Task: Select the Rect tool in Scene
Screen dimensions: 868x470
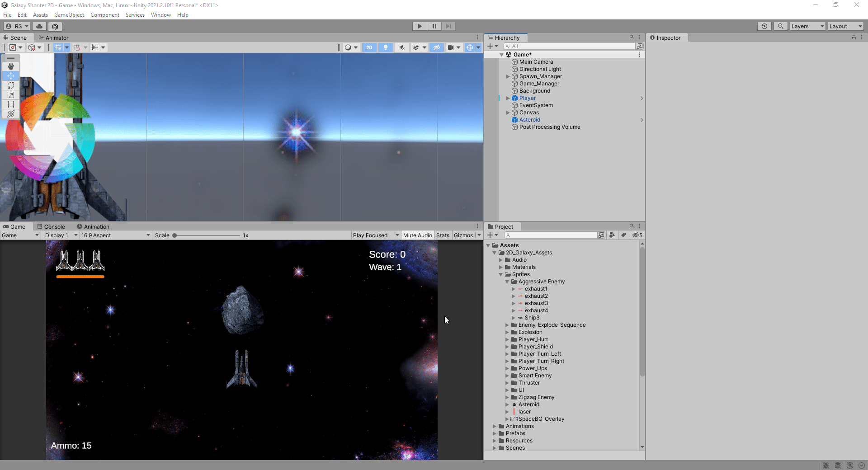Action: coord(11,104)
